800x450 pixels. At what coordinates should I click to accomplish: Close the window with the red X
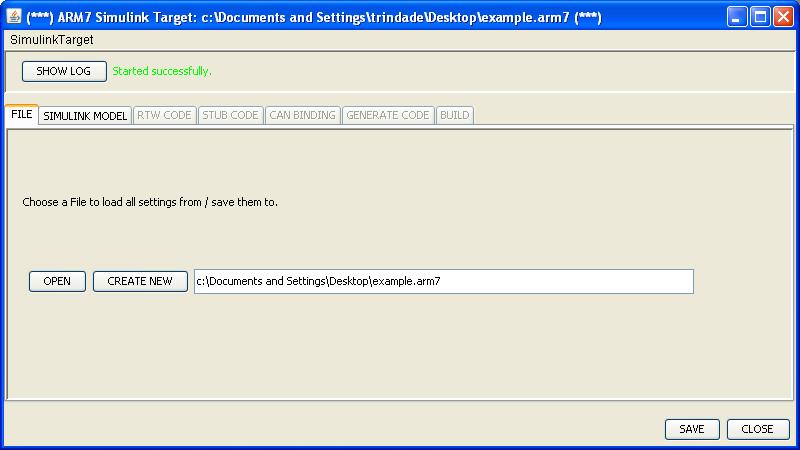(783, 17)
